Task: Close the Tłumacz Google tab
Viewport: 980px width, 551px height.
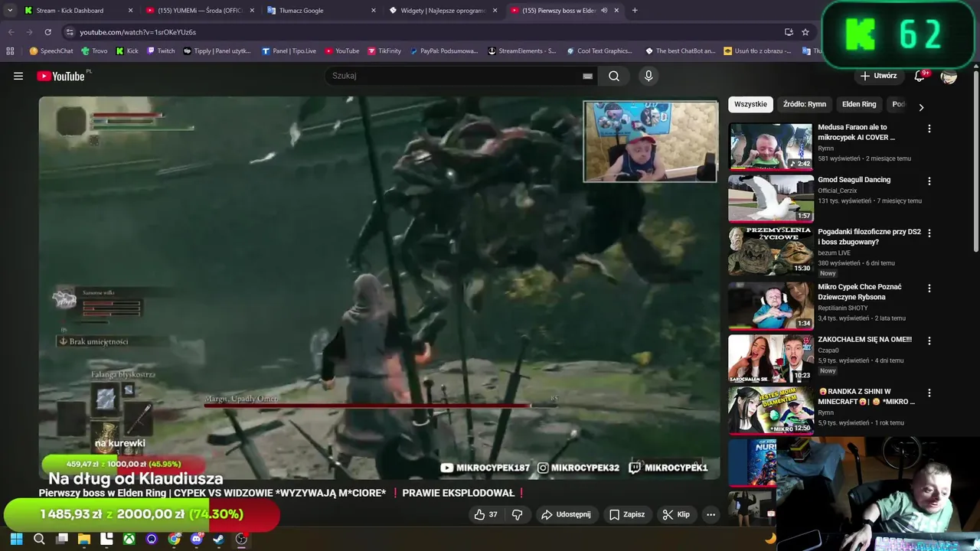Action: click(x=374, y=11)
